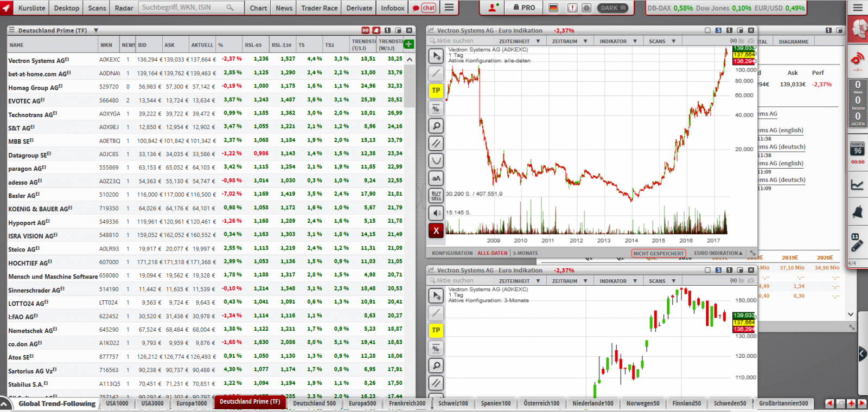Image resolution: width=868 pixels, height=412 pixels.
Task: Click the aA text tool in upper chart
Action: pos(436,178)
